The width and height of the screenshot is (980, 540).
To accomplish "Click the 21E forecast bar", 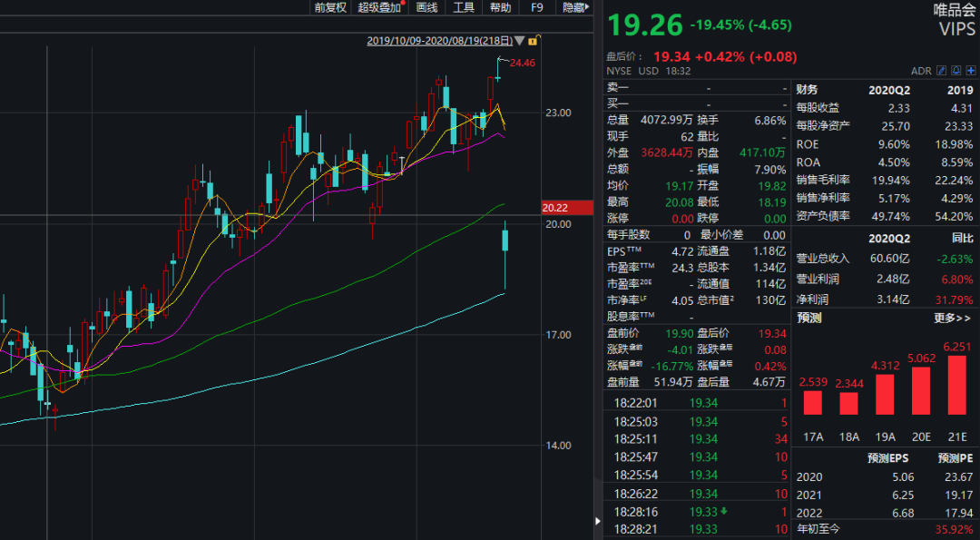I will point(957,391).
